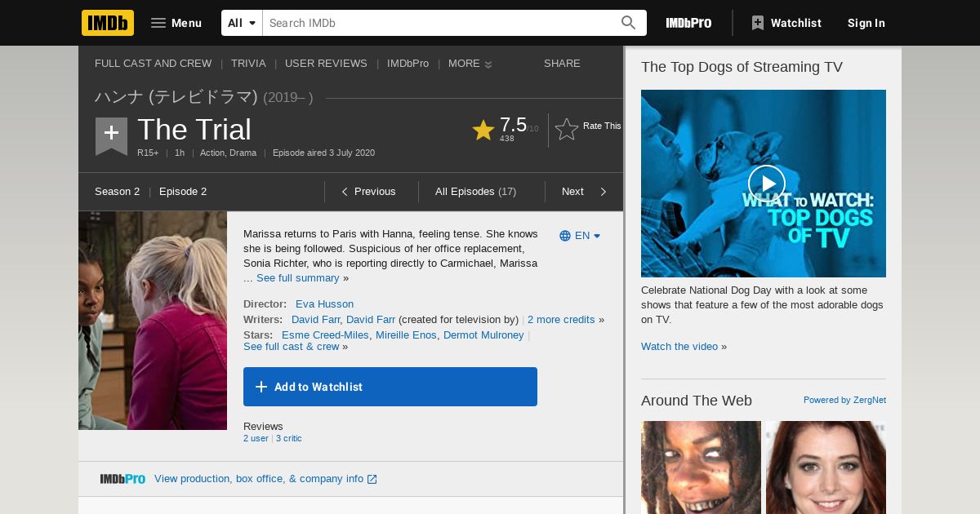Open Esme Creed-Miles page

pyautogui.click(x=325, y=335)
